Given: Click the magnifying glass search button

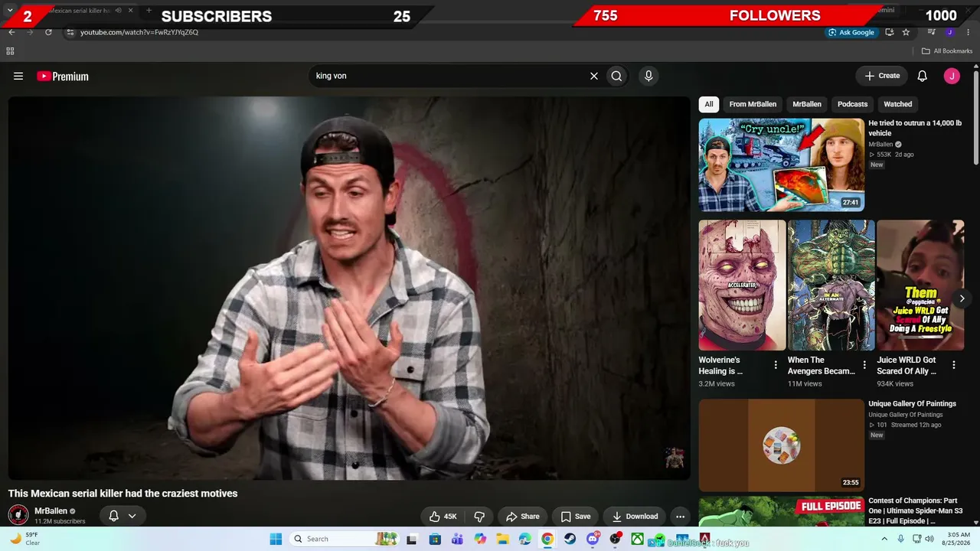Looking at the screenshot, I should (x=616, y=76).
